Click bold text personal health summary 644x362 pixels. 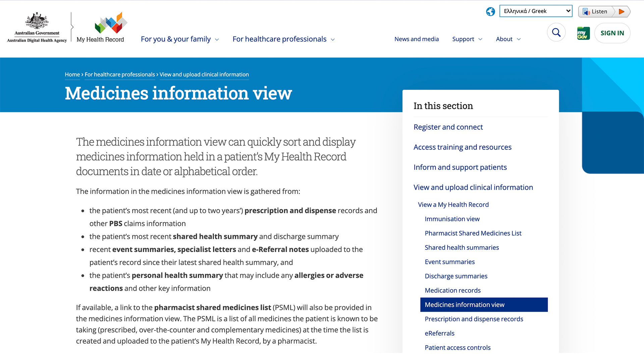(177, 275)
